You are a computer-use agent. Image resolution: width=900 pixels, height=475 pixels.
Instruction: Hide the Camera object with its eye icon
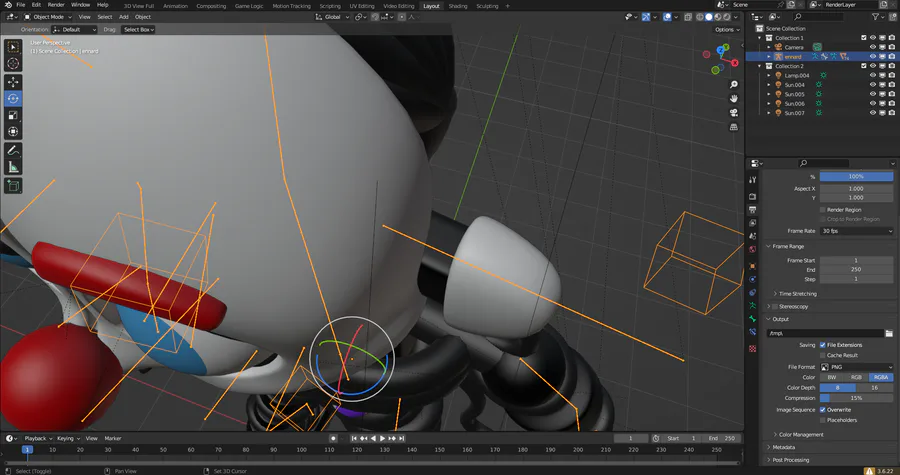(873, 47)
